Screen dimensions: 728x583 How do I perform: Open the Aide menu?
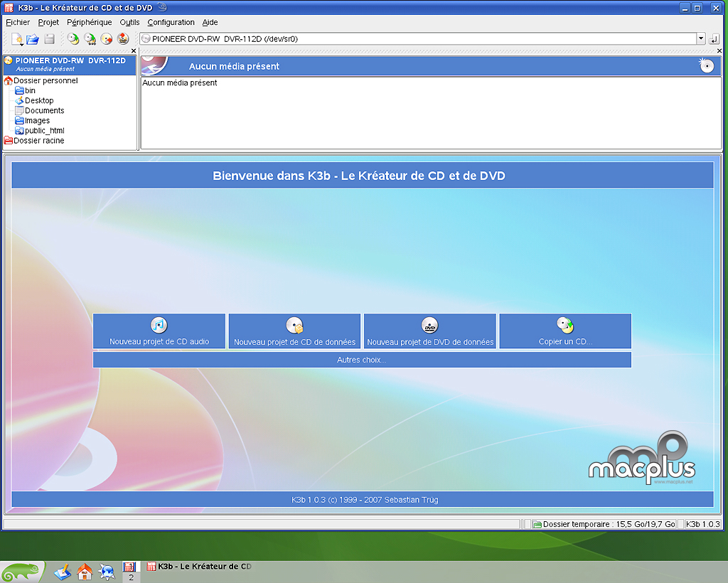click(210, 22)
